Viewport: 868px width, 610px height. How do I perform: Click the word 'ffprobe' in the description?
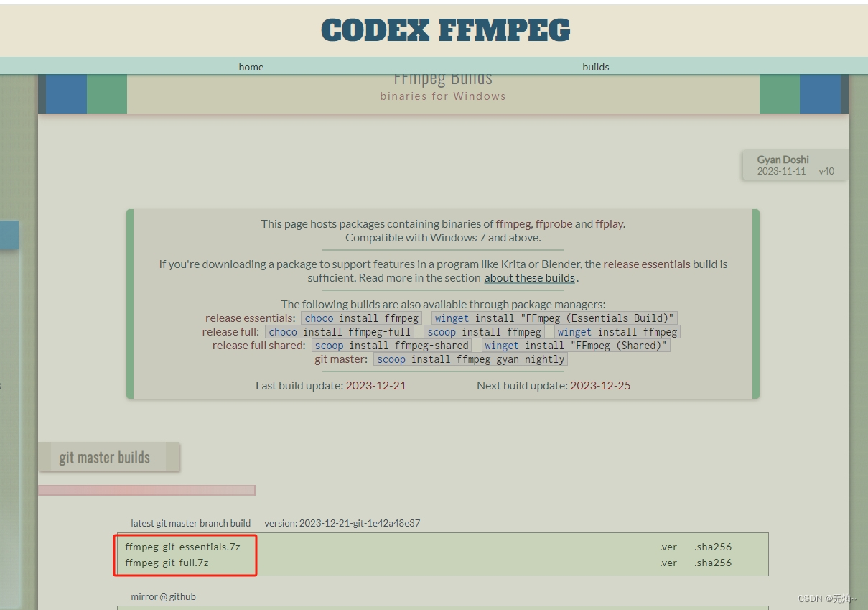554,223
